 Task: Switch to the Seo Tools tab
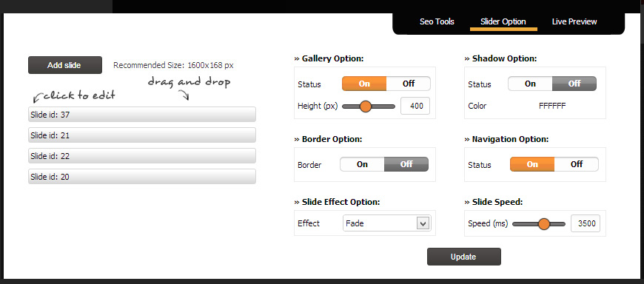coord(437,21)
